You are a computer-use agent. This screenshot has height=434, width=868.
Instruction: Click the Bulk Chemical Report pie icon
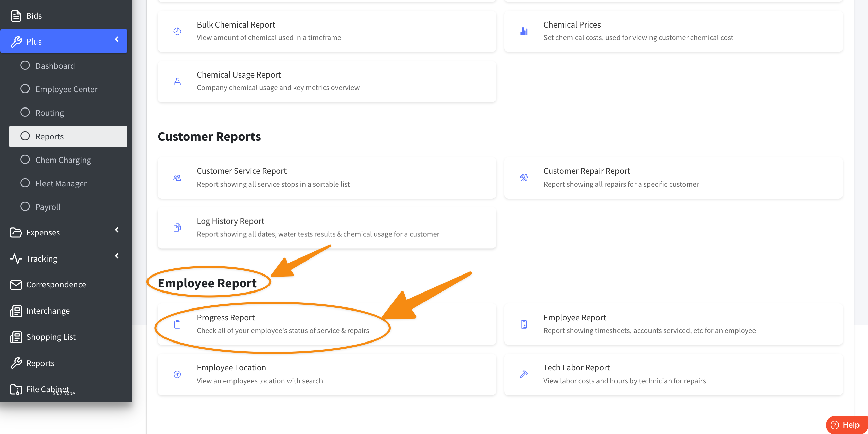[x=177, y=31]
